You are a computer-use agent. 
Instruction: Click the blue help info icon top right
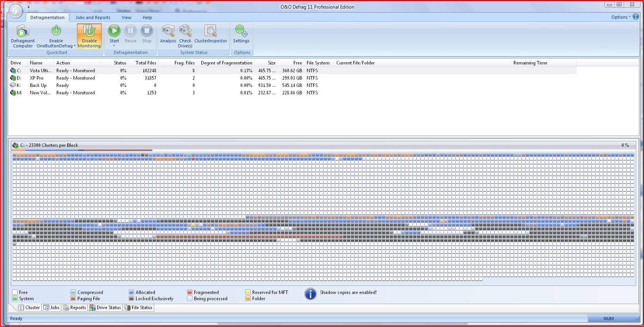tap(636, 17)
